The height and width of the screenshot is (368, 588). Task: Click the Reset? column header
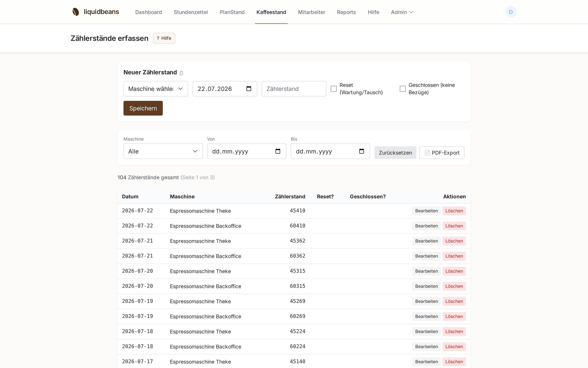pos(325,196)
